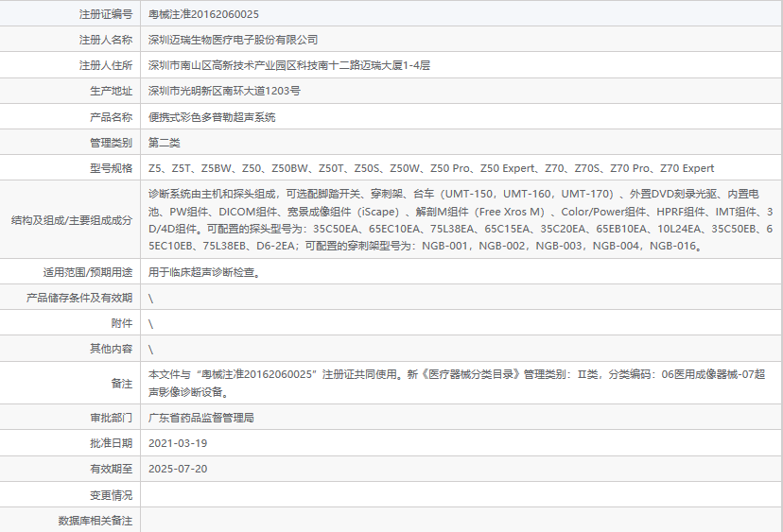The height and width of the screenshot is (532, 783).
Task: Click product name 便携式彩色多普勒超声系统
Action: click(212, 117)
